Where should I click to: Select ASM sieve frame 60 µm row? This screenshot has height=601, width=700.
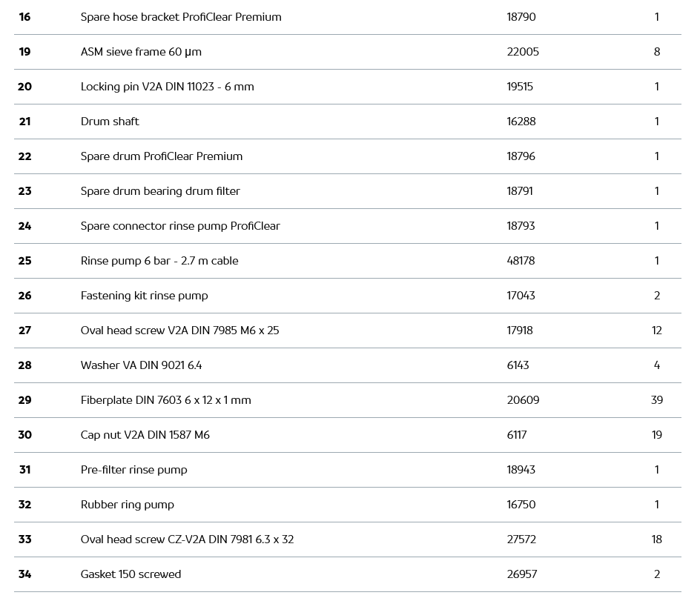141,52
